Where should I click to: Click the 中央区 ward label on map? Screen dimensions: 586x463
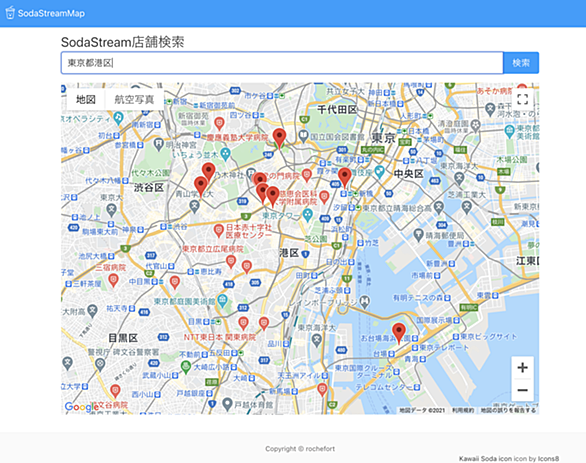coord(408,173)
